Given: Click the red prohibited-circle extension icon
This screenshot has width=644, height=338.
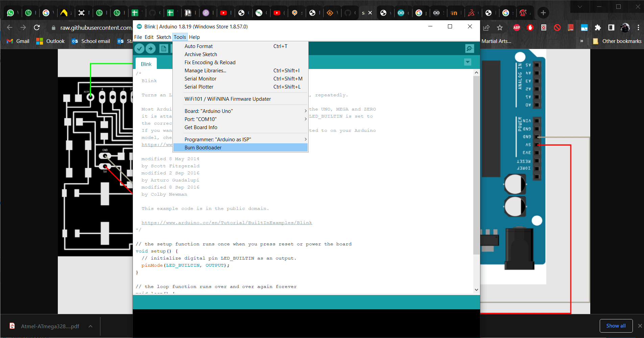Looking at the screenshot, I should pyautogui.click(x=557, y=28).
